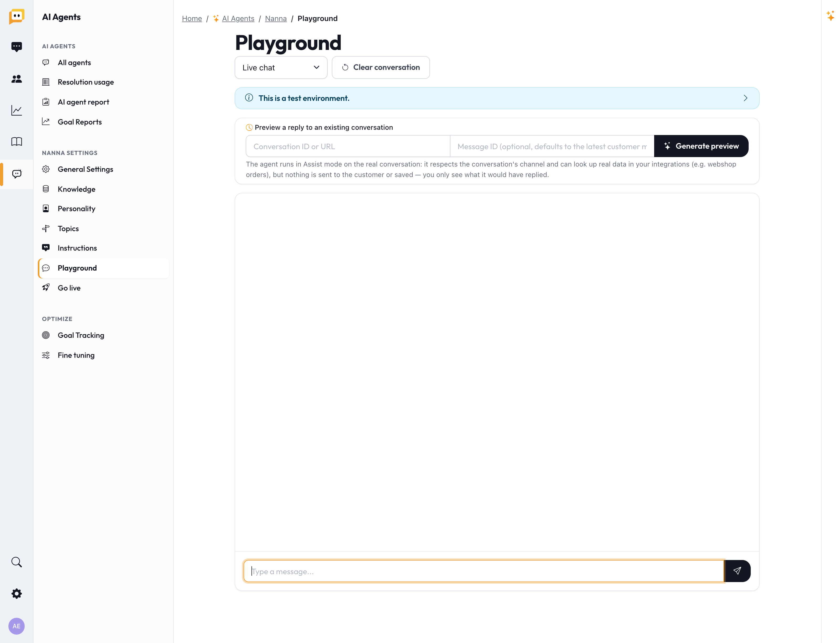Open knowledge base book icon in rail
840x643 pixels.
(x=17, y=142)
